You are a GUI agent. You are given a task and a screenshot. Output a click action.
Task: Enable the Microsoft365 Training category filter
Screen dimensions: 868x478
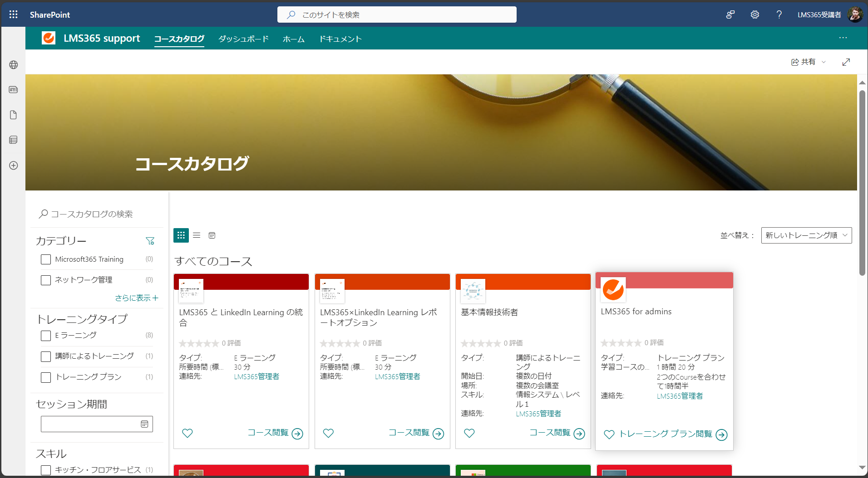pos(45,259)
